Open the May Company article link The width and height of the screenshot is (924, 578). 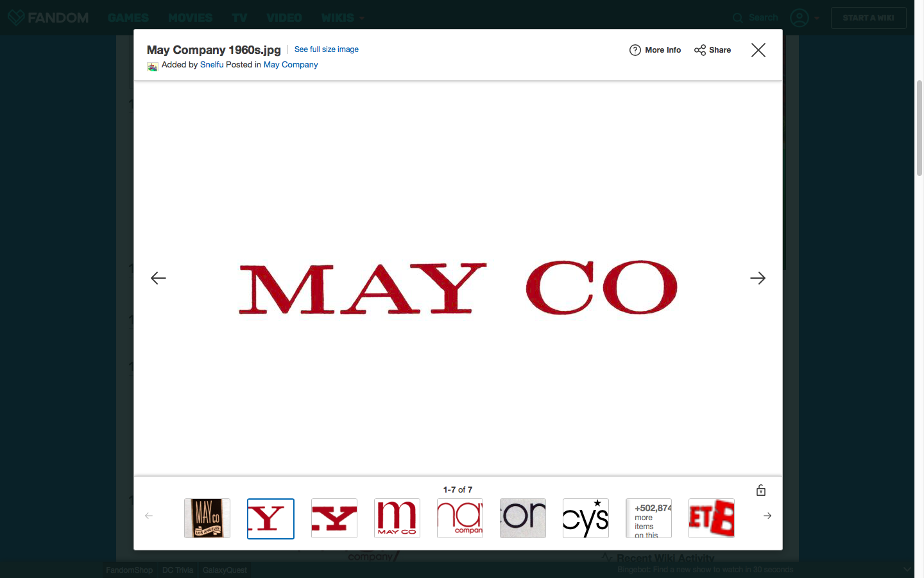point(291,65)
